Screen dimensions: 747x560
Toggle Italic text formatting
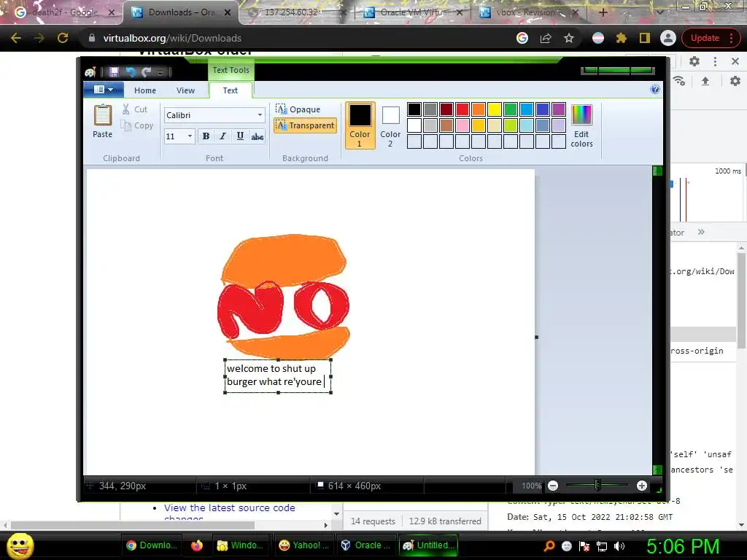[x=222, y=136]
